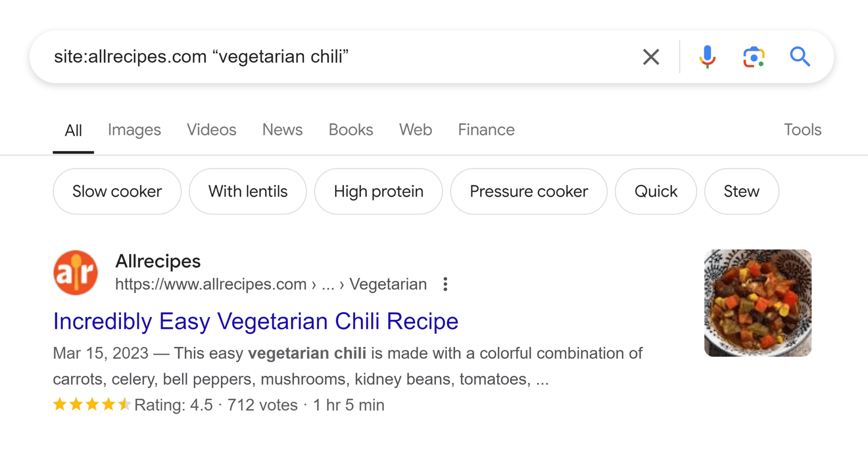This screenshot has width=868, height=462.
Task: Click the Vegetarian breadcrumb in the result URL
Action: (x=388, y=284)
